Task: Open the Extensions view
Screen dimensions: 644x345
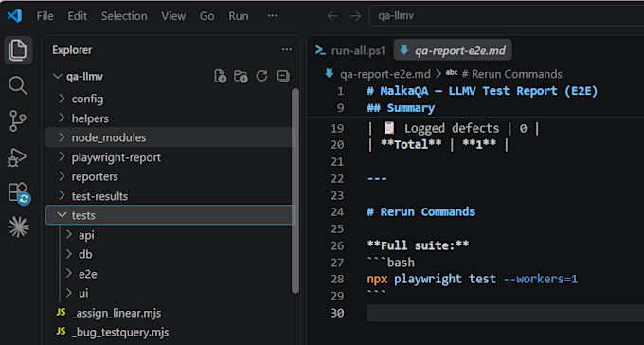Action: click(x=19, y=193)
